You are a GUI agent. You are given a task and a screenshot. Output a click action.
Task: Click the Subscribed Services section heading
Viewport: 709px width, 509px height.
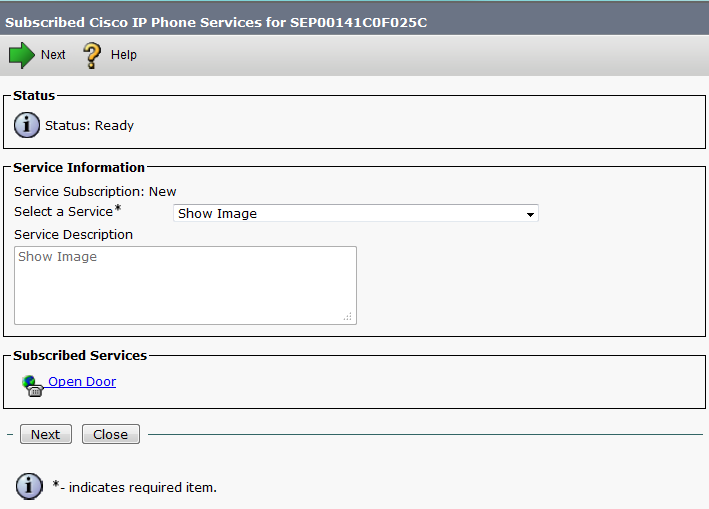[x=80, y=355]
